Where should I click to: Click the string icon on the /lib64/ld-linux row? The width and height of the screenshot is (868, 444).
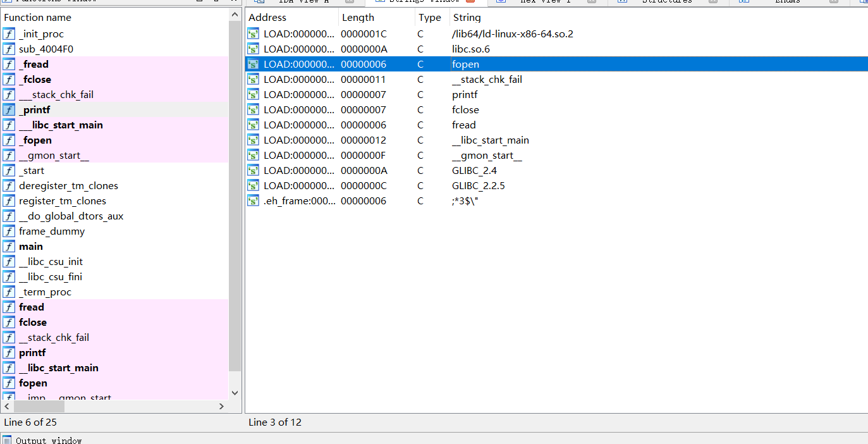click(254, 34)
